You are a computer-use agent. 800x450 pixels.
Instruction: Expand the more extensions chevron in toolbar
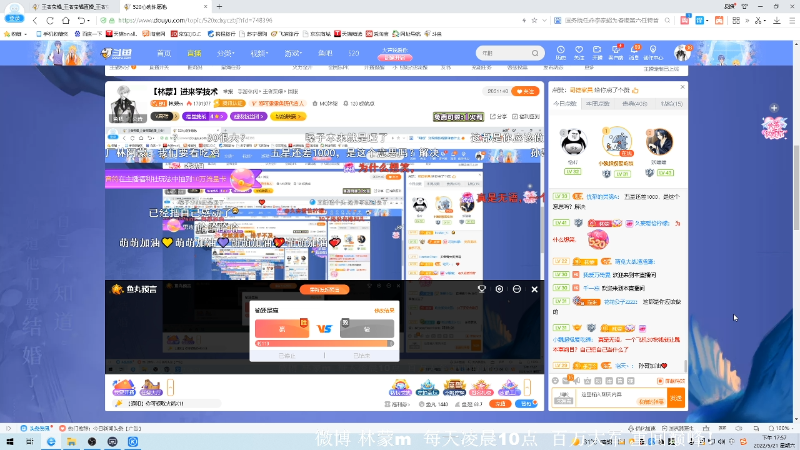[x=747, y=20]
